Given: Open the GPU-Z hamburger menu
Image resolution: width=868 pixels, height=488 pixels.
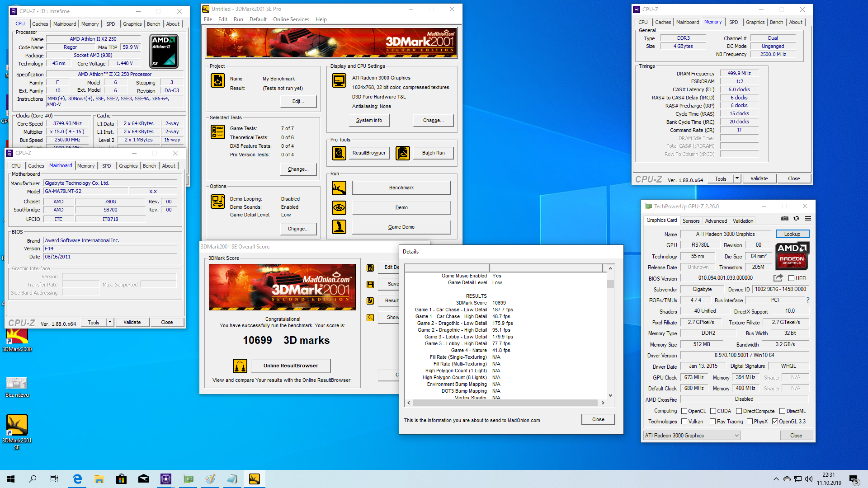Looking at the screenshot, I should coord(808,219).
